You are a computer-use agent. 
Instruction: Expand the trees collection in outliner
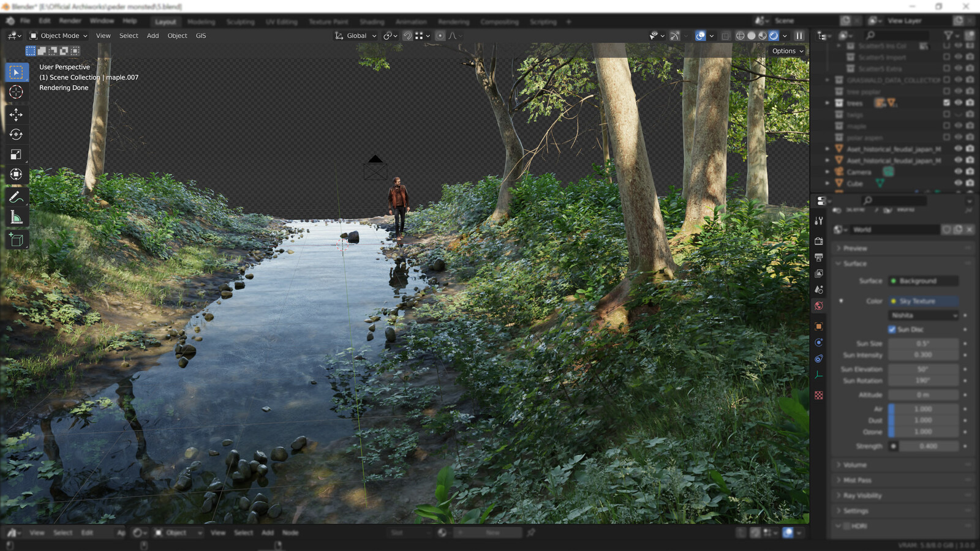pyautogui.click(x=827, y=103)
